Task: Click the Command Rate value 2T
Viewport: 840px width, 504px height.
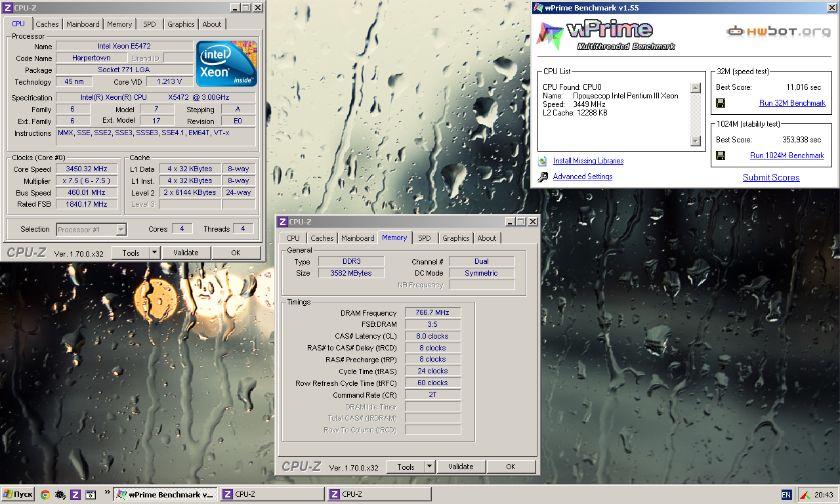Action: click(433, 395)
